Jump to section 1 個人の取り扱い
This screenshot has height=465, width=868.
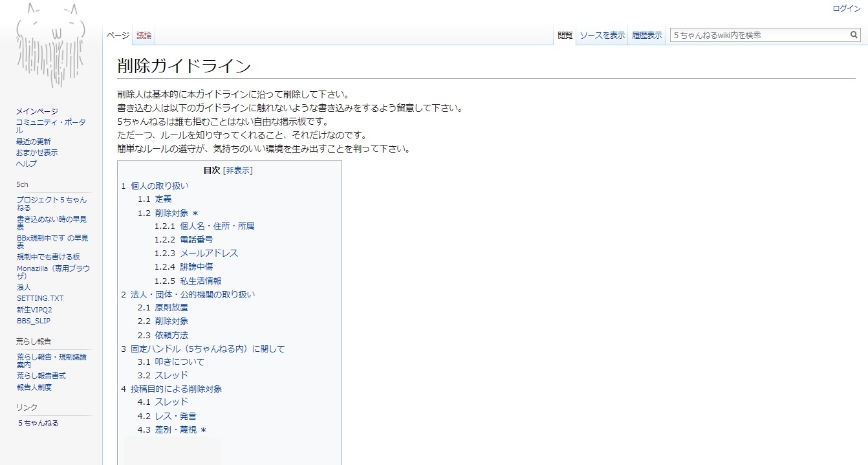coord(155,186)
